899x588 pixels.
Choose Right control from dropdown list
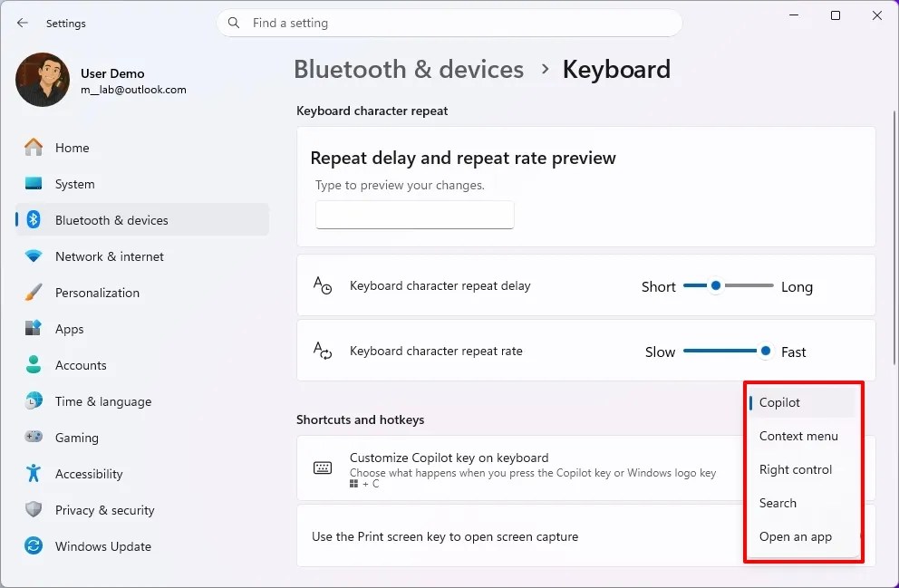pyautogui.click(x=802, y=469)
